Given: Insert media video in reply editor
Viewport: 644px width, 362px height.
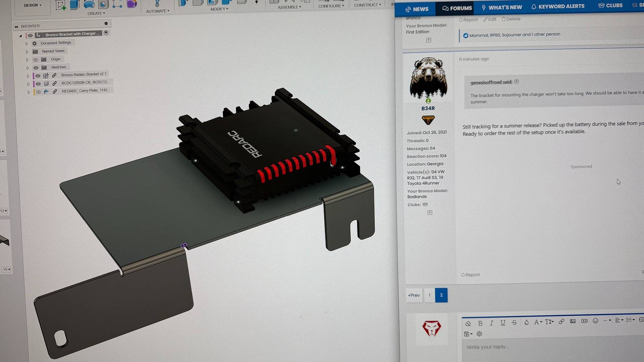Looking at the screenshot, I should [x=584, y=321].
